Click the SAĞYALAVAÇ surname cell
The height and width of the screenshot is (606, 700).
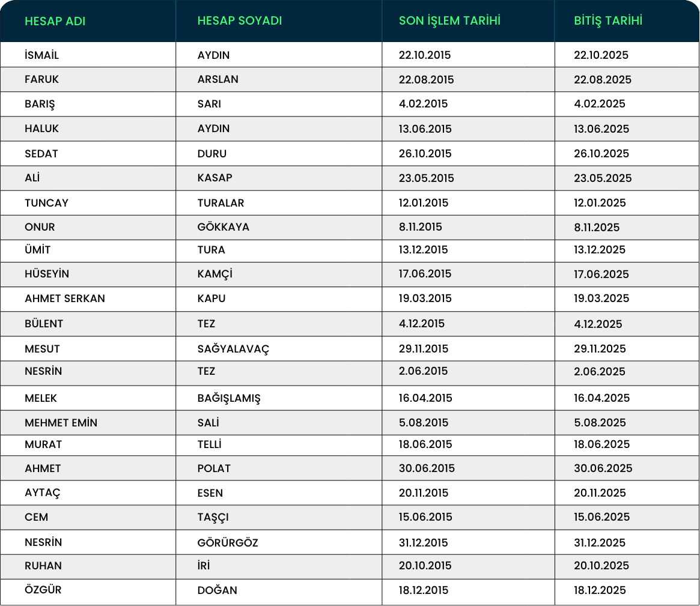(233, 349)
